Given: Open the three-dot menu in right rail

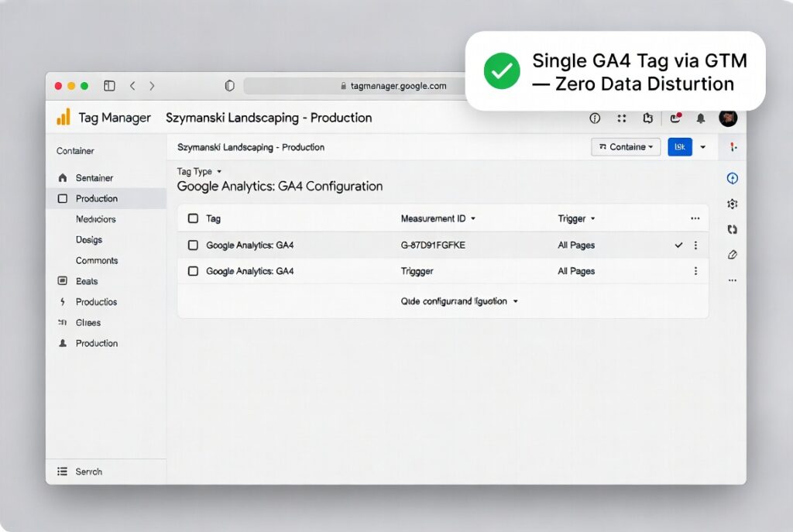Looking at the screenshot, I should point(732,280).
